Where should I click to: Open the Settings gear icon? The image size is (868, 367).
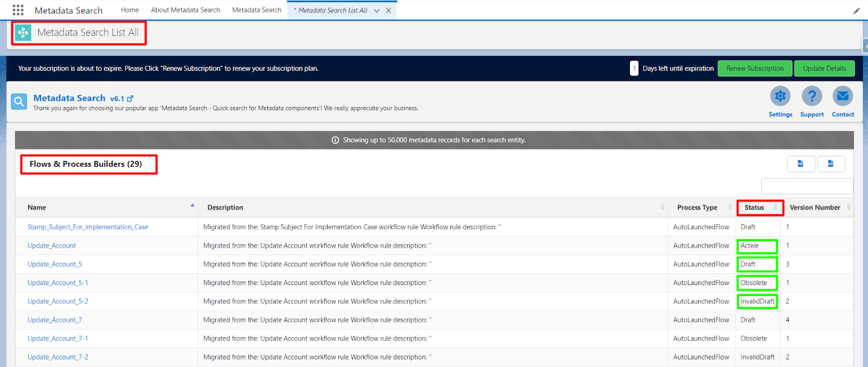[x=780, y=96]
